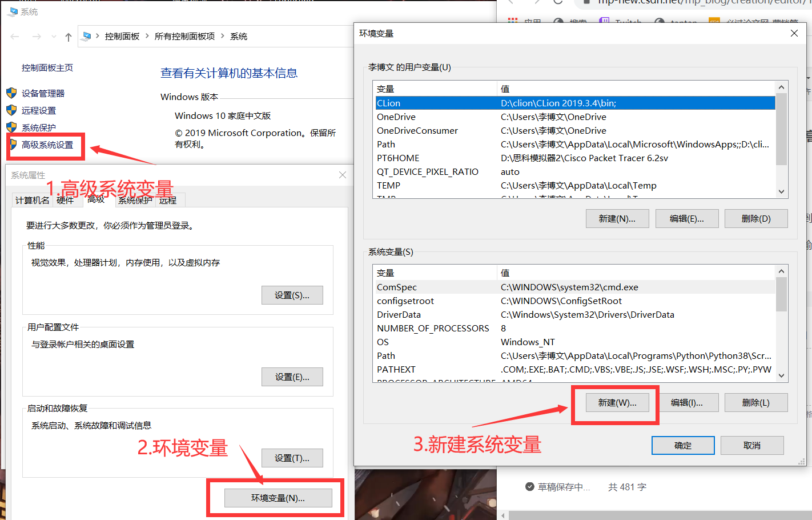The height and width of the screenshot is (520, 812).
Task: Click the 控制面板 breadcrumb
Action: click(x=122, y=36)
